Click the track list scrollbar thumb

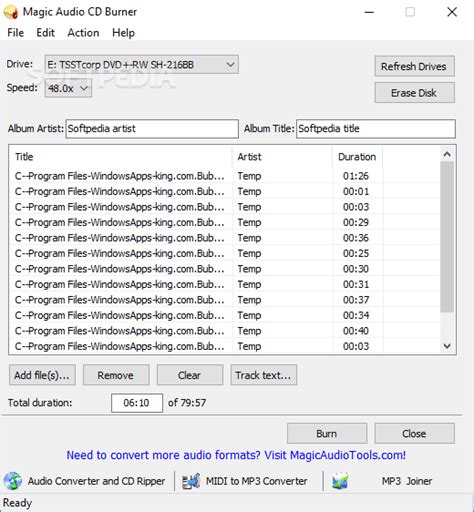pyautogui.click(x=447, y=237)
